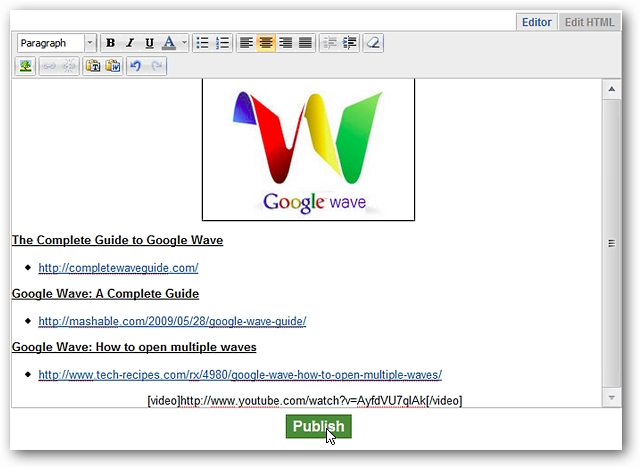Redo the last undone edit
The height and width of the screenshot is (468, 640).
[x=157, y=66]
